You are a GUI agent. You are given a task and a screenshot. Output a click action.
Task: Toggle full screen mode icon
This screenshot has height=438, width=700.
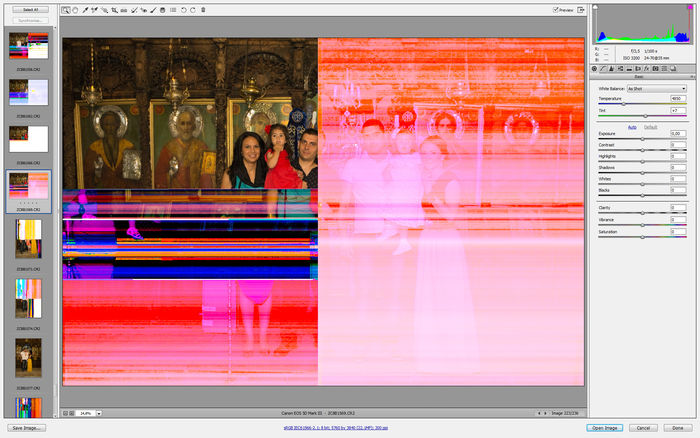pyautogui.click(x=582, y=10)
